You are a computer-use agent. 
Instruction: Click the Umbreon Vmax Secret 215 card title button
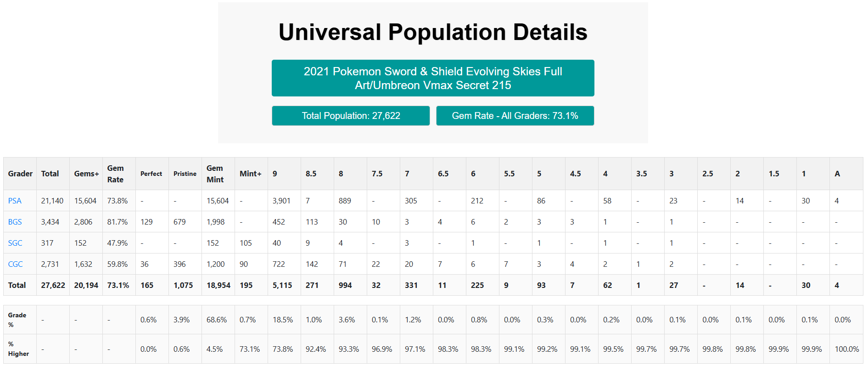[432, 78]
